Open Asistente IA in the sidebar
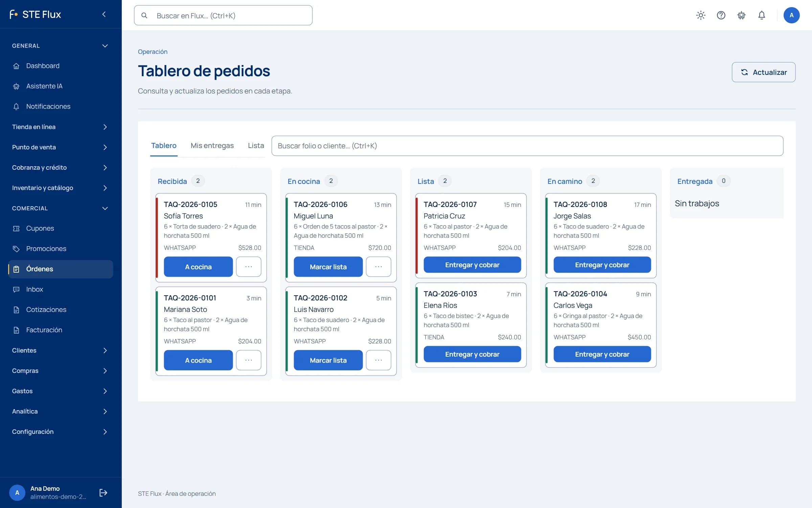 tap(61, 86)
